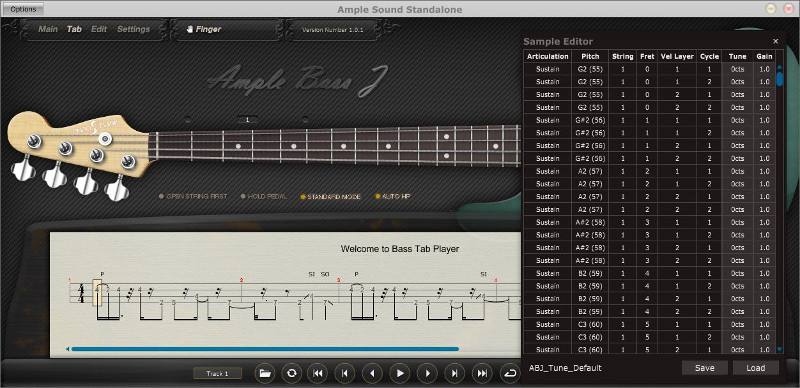The image size is (800, 388).
Task: Jump to the end with fast-forward
Action: pyautogui.click(x=482, y=373)
